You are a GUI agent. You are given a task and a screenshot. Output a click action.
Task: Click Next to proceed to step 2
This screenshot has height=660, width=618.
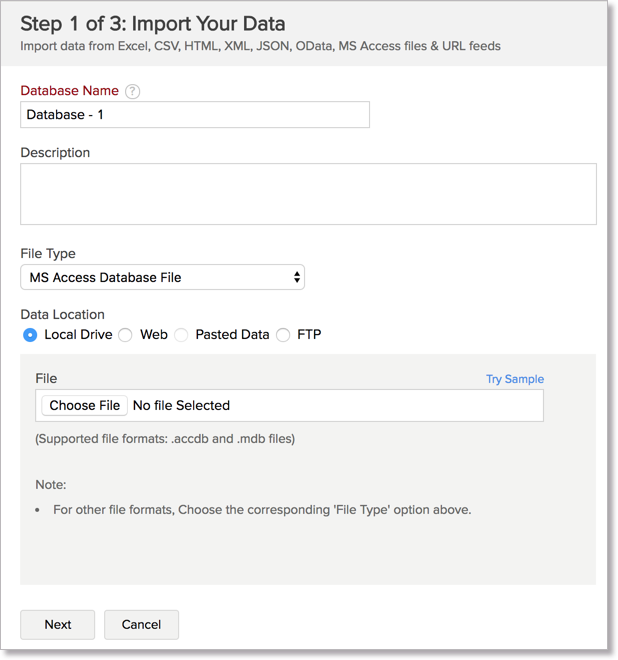(x=58, y=624)
